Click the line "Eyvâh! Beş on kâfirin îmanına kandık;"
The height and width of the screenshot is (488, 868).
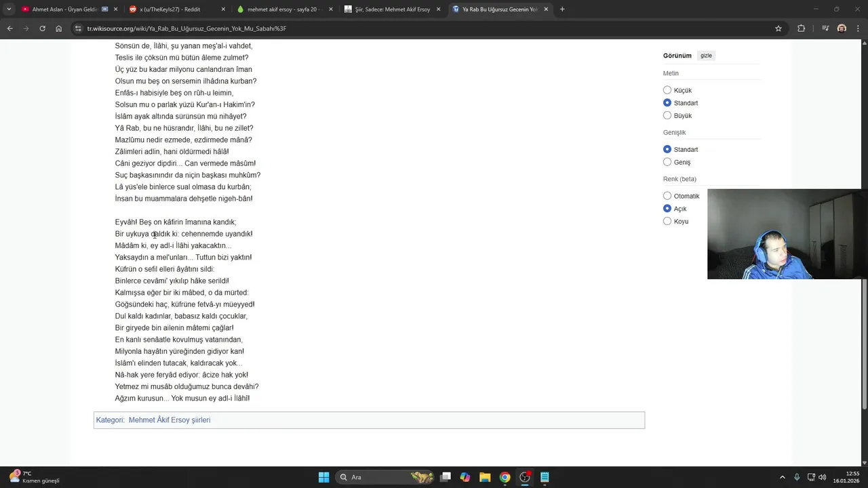176,222
